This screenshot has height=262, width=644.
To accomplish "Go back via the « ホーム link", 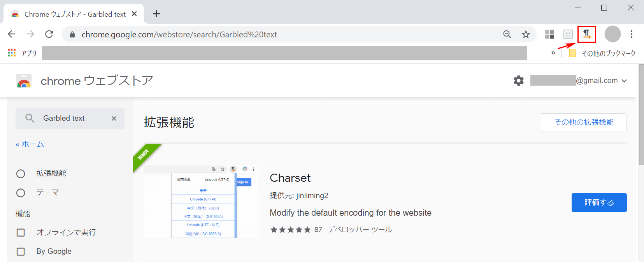I will point(30,144).
